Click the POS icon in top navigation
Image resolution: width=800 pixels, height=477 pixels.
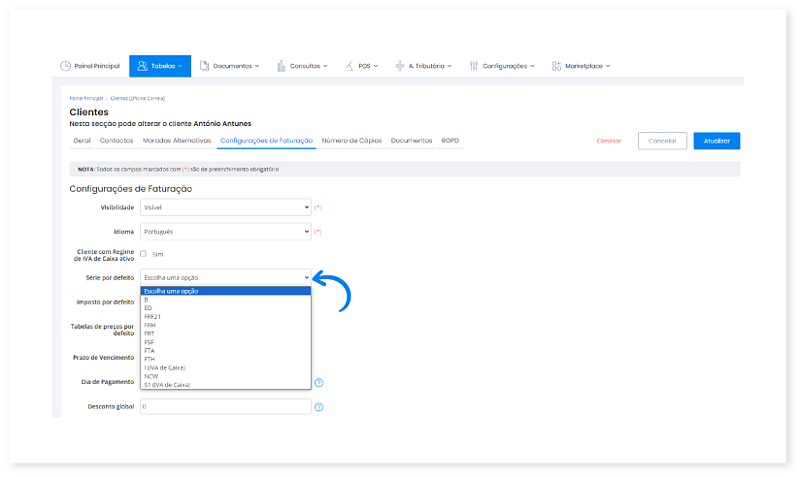pyautogui.click(x=350, y=66)
